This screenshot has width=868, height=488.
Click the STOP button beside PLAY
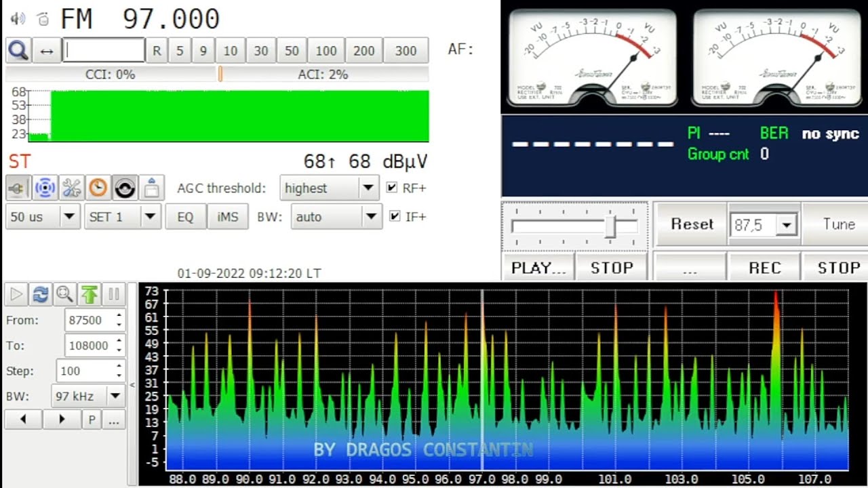pyautogui.click(x=612, y=268)
